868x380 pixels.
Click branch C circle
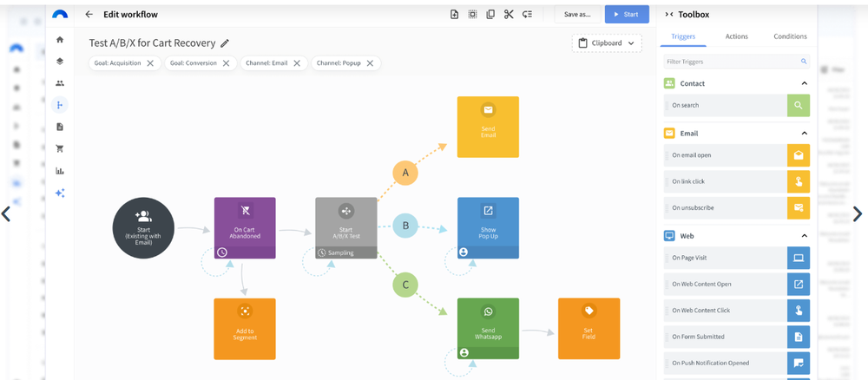[x=405, y=285]
